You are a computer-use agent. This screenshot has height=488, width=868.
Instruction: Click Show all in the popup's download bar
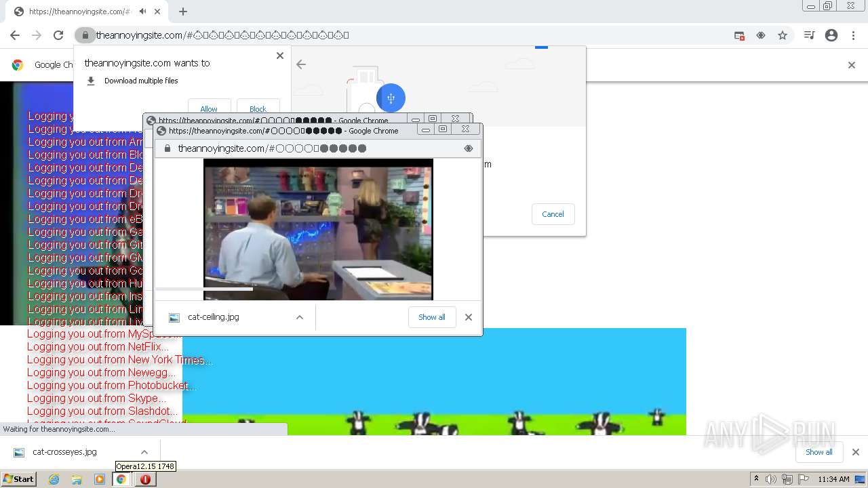tap(432, 317)
